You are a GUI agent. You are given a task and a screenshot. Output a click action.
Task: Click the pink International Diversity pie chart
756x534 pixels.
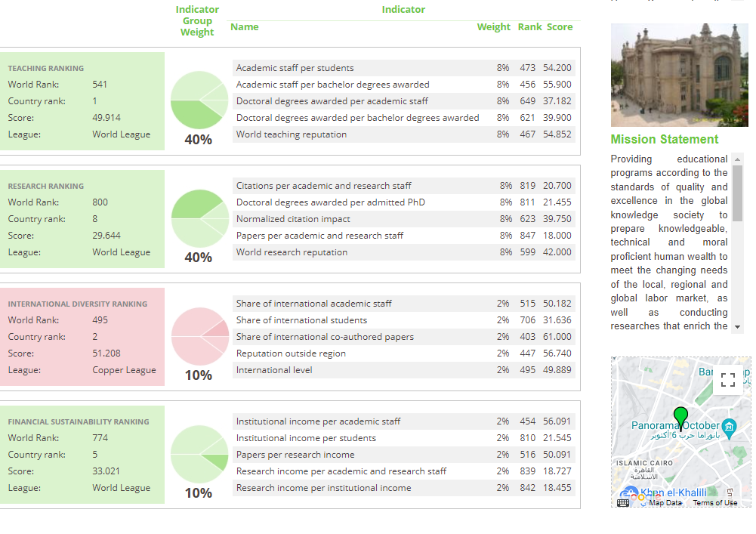pos(199,335)
